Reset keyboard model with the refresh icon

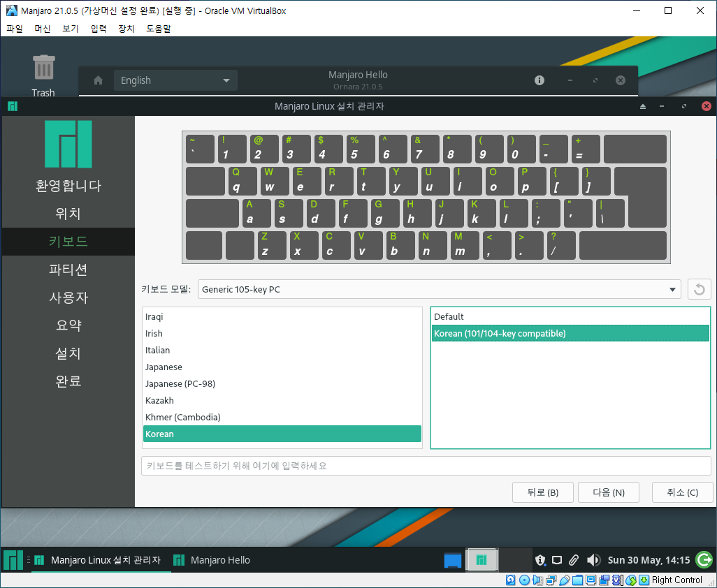(x=699, y=290)
